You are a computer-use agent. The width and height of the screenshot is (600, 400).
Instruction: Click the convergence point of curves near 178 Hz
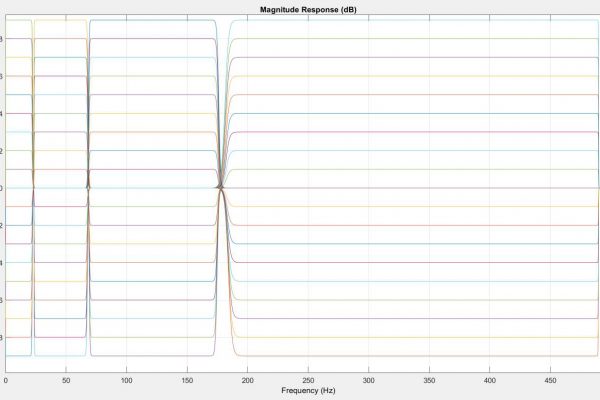pos(221,188)
